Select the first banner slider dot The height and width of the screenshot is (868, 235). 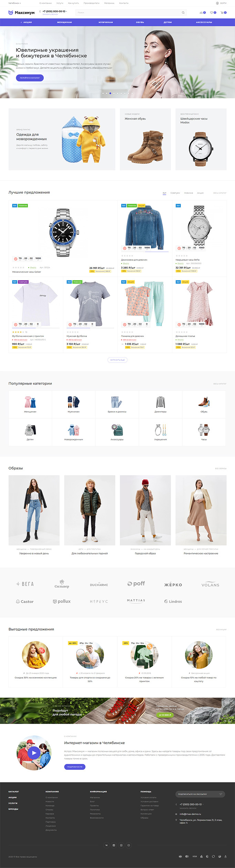[103, 93]
